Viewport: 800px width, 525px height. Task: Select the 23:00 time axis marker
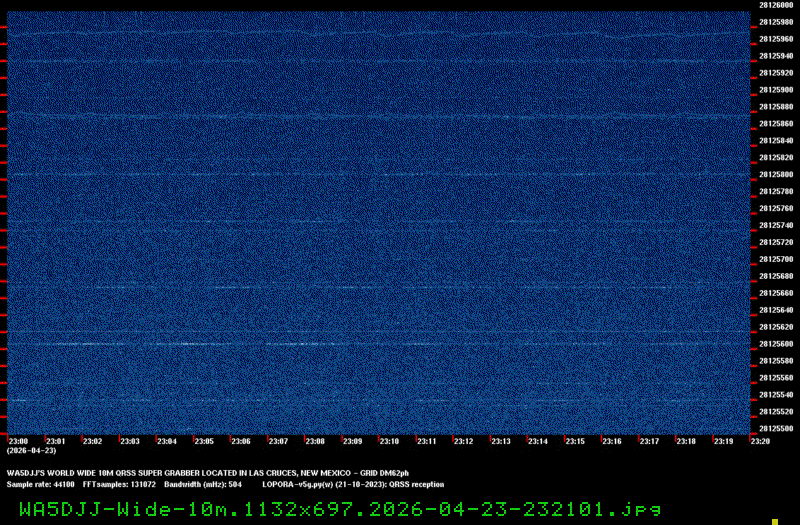tap(18, 441)
